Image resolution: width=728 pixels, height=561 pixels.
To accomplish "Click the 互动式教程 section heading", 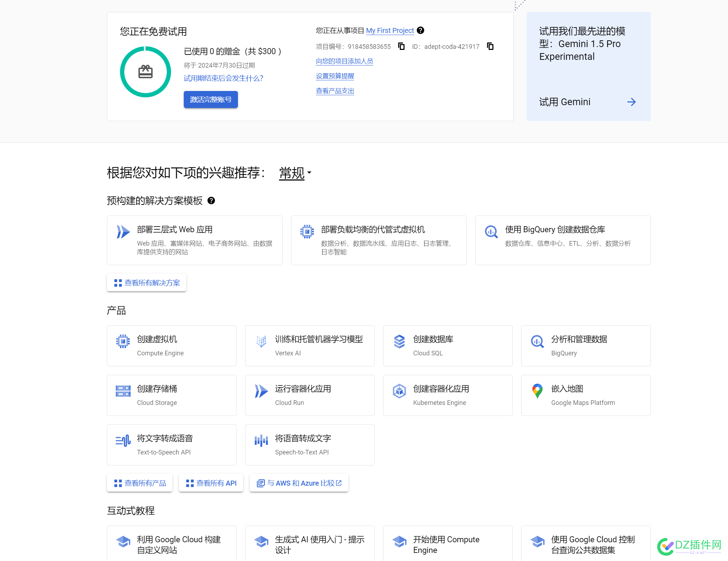I will (x=131, y=510).
